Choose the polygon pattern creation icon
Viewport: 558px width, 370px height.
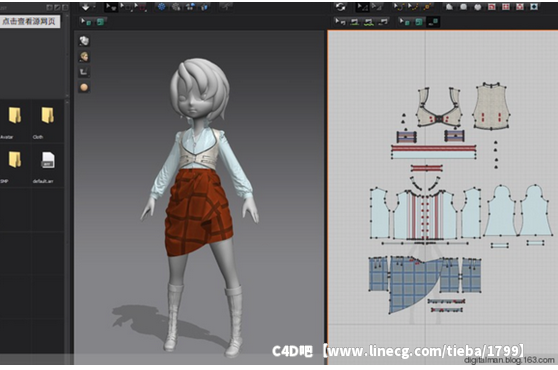point(449,7)
